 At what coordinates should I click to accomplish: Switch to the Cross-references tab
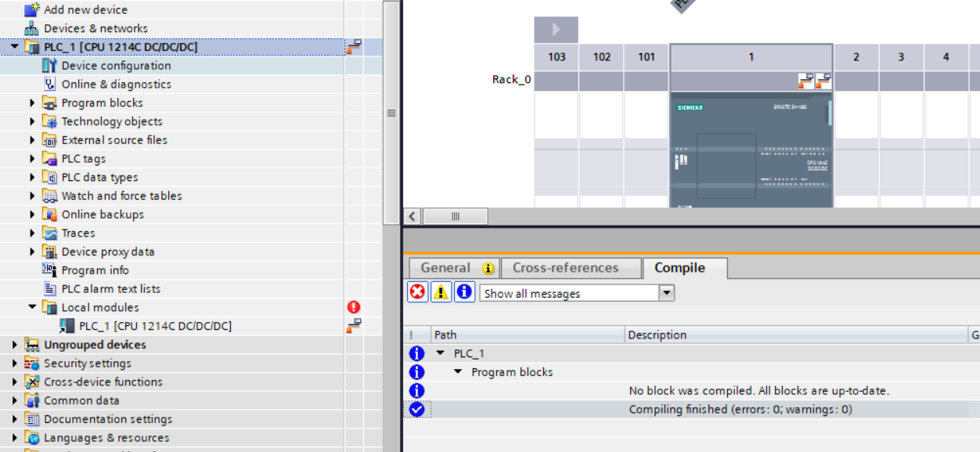(571, 268)
